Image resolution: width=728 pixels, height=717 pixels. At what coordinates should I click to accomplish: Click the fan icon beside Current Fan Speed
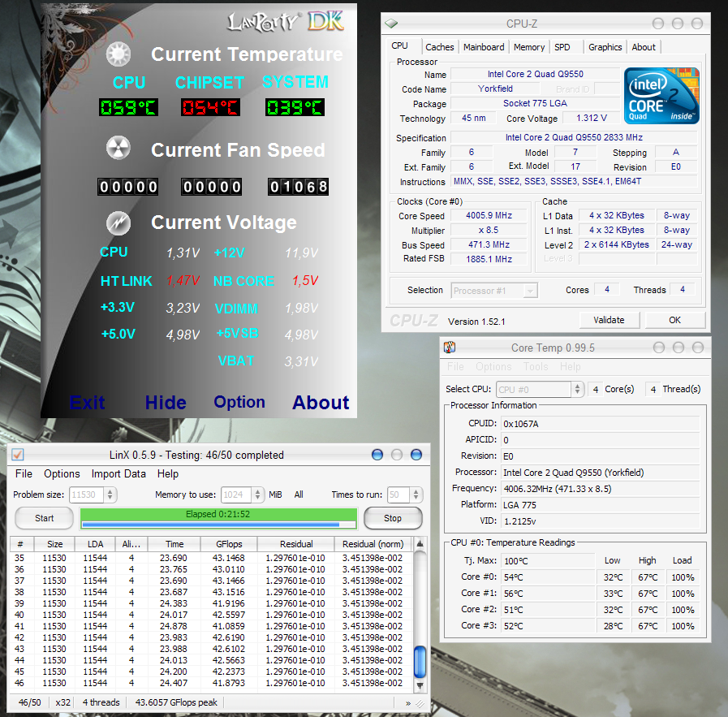118,148
